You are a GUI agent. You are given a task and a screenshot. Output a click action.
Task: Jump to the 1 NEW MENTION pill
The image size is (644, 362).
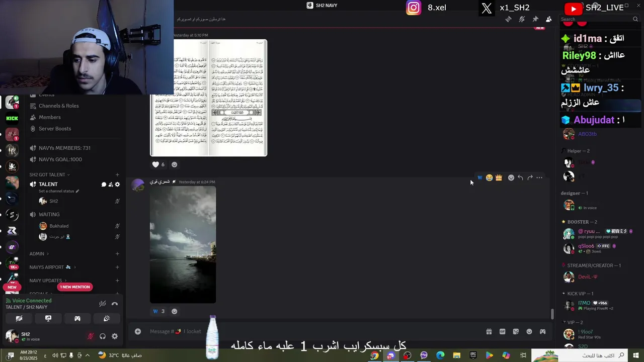[75, 287]
